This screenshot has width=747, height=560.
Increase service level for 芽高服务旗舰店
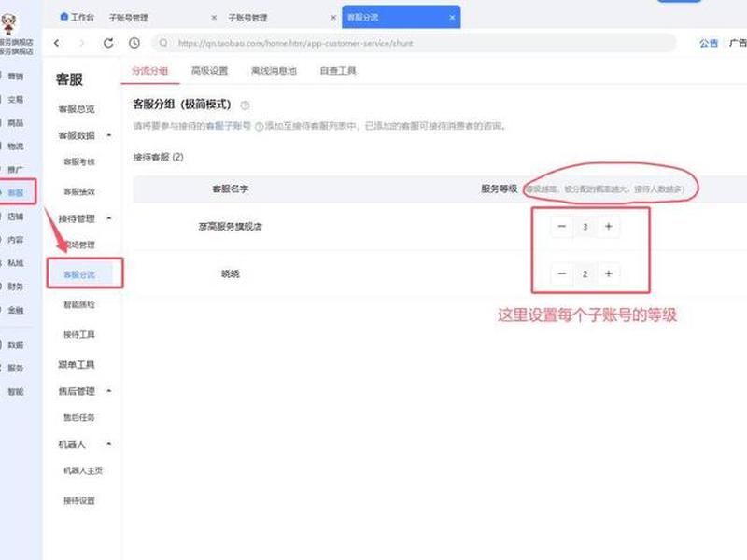pyautogui.click(x=609, y=226)
